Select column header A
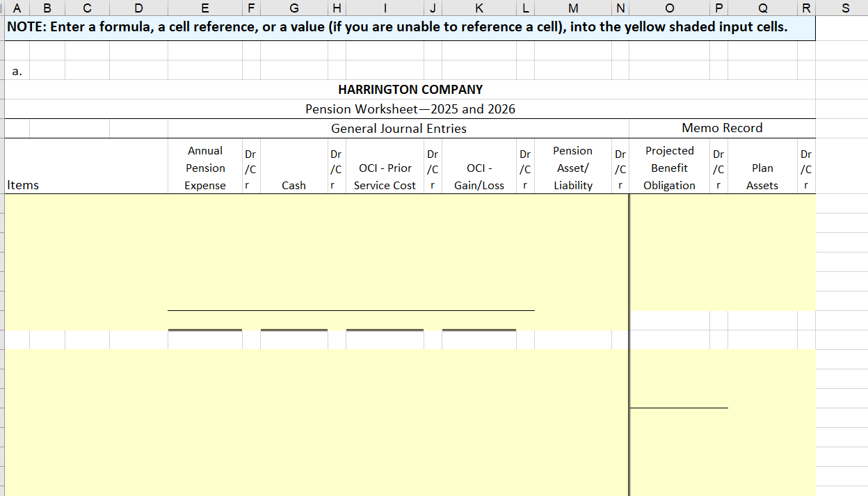Screen dimensions: 868x496 point(17,8)
